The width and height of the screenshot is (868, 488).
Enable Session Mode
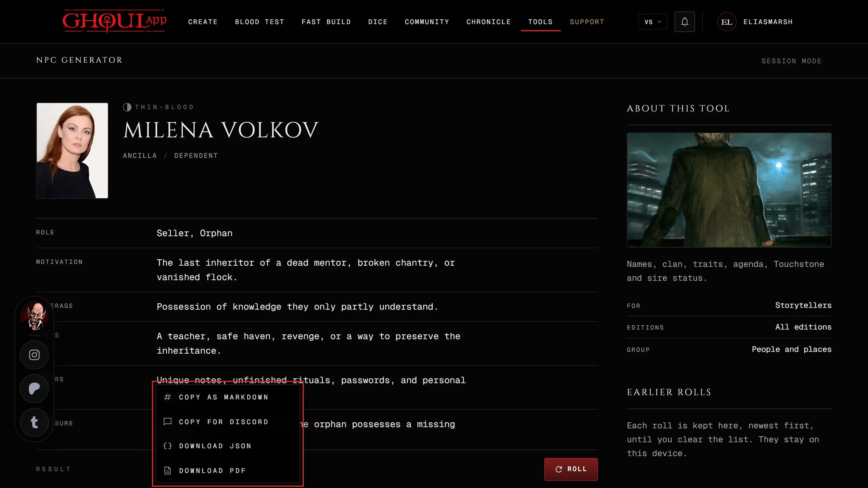[791, 61]
